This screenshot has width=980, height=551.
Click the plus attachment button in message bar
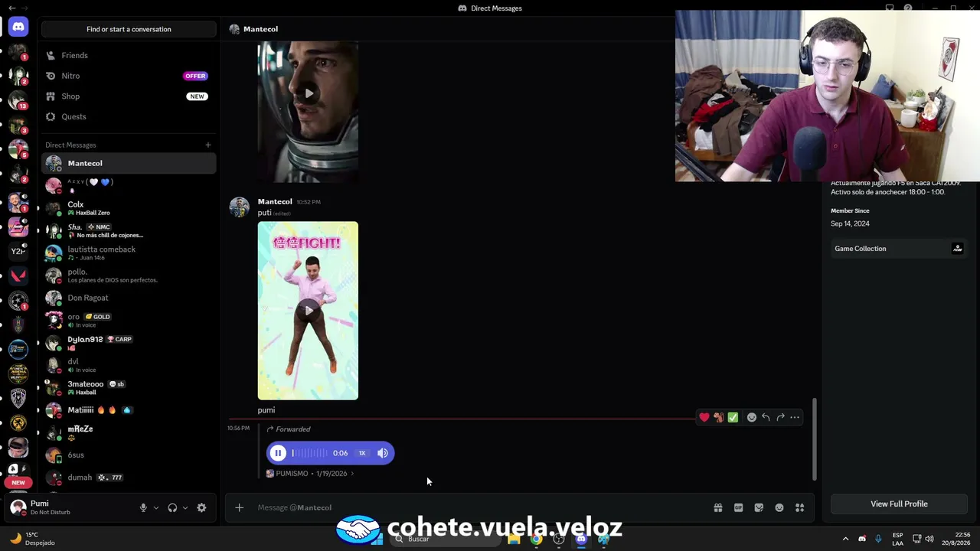pyautogui.click(x=239, y=507)
